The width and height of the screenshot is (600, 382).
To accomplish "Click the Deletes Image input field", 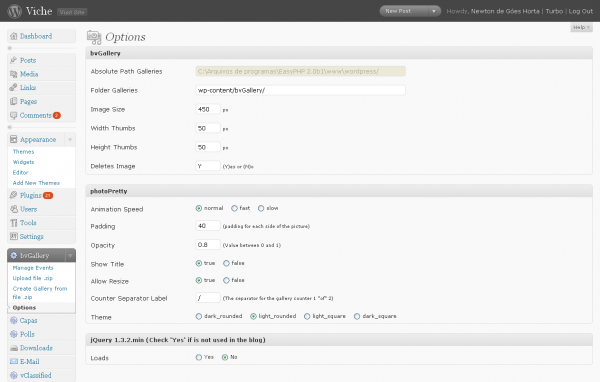I will tap(208, 166).
